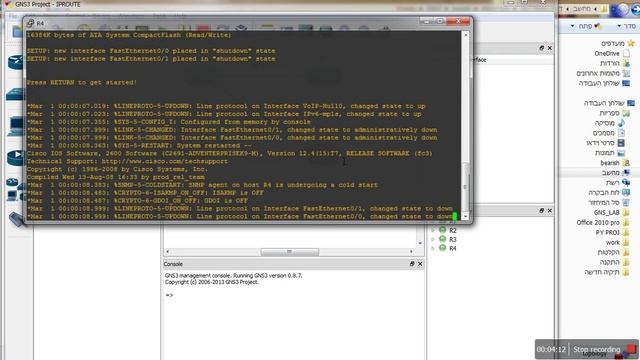Float the upper right dock panel
Screen dimensions: 640x360
[x=542, y=48]
